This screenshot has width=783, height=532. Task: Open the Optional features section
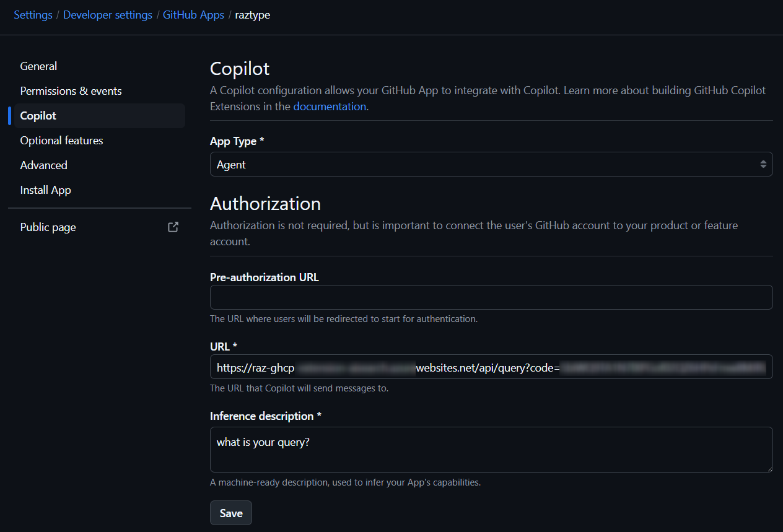coord(61,140)
